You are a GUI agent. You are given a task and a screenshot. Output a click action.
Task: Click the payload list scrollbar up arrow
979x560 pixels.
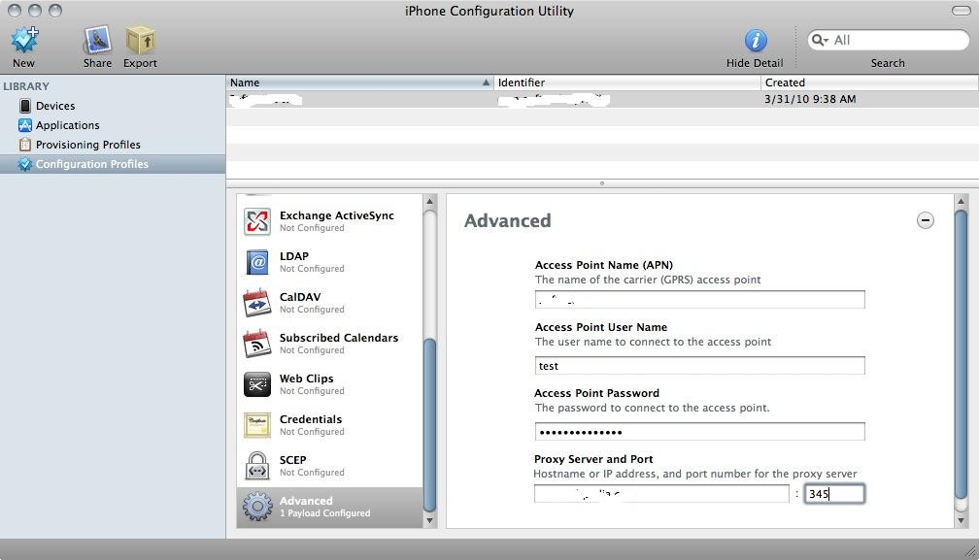pyautogui.click(x=429, y=201)
